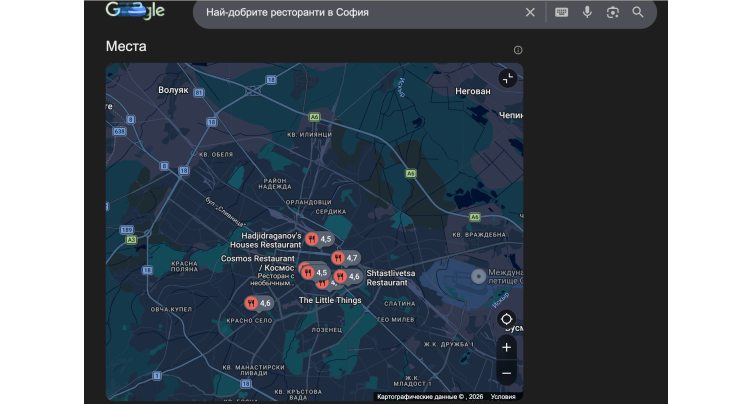This screenshot has height=404, width=752.
Task: Click the Негован place label
Action: point(472,91)
